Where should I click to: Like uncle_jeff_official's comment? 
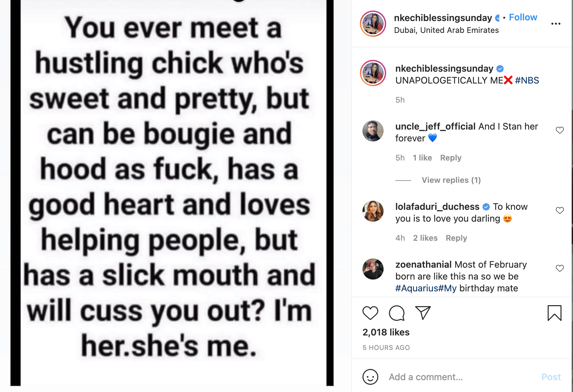coord(560,130)
